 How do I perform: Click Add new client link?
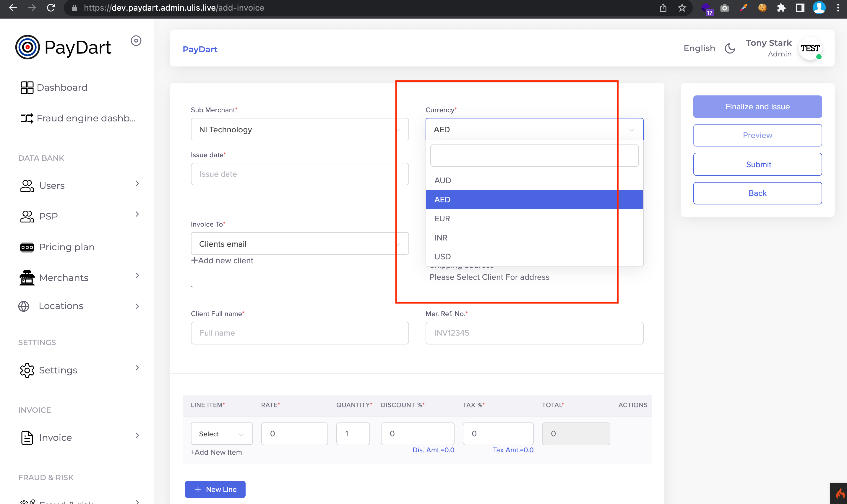[222, 261]
